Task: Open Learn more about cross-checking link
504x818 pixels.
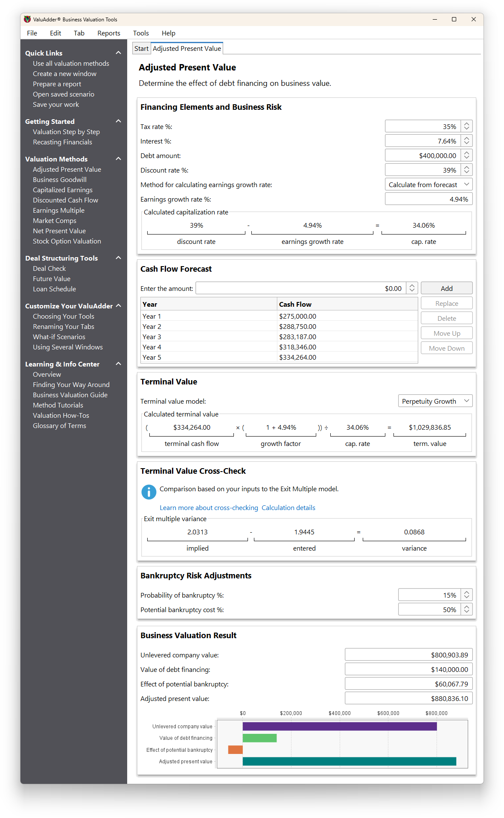Action: [x=209, y=507]
